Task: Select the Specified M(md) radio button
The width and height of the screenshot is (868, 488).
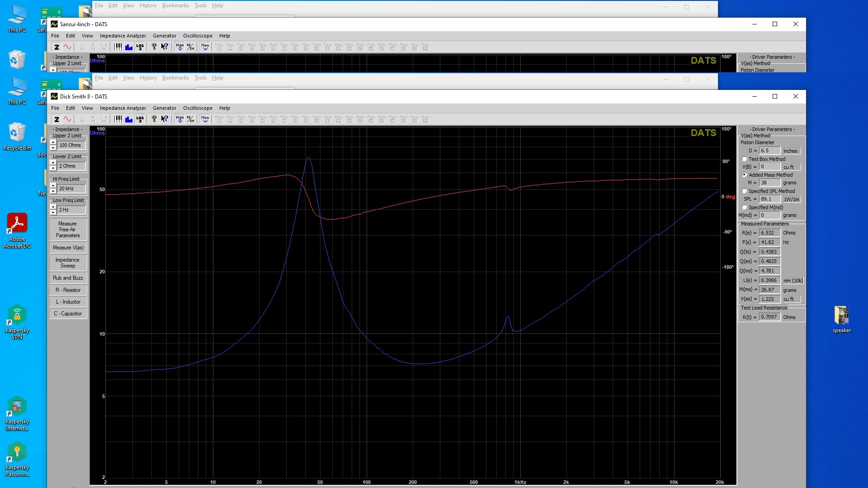Action: (744, 207)
